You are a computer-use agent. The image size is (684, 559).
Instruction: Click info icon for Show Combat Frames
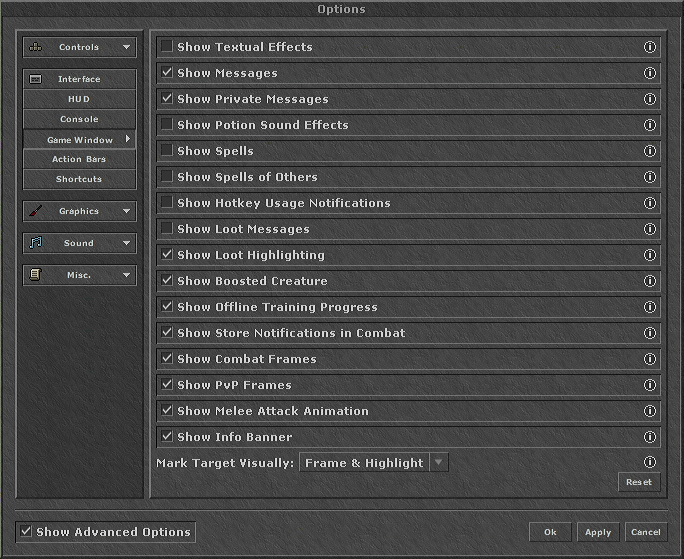click(x=650, y=359)
